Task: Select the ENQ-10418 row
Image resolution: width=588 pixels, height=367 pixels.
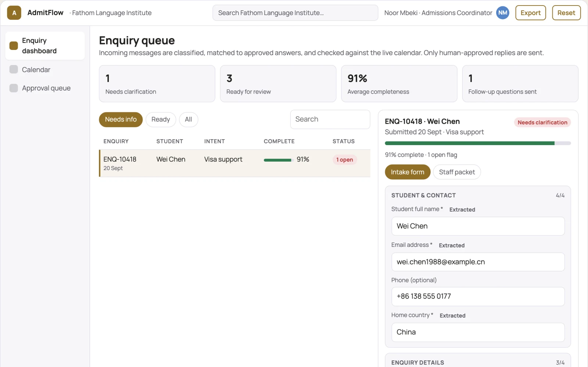Action: tap(235, 163)
